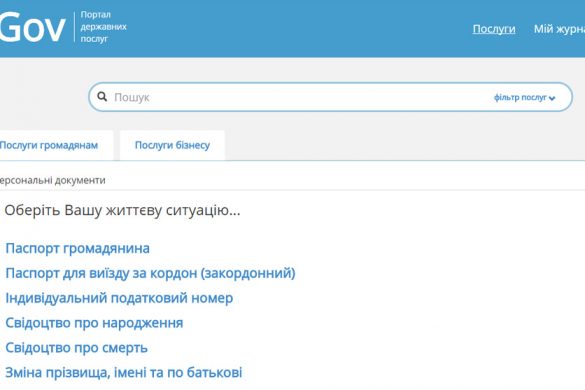This screenshot has width=585, height=390.
Task: Click the magnifying glass search icon
Action: coord(102,97)
